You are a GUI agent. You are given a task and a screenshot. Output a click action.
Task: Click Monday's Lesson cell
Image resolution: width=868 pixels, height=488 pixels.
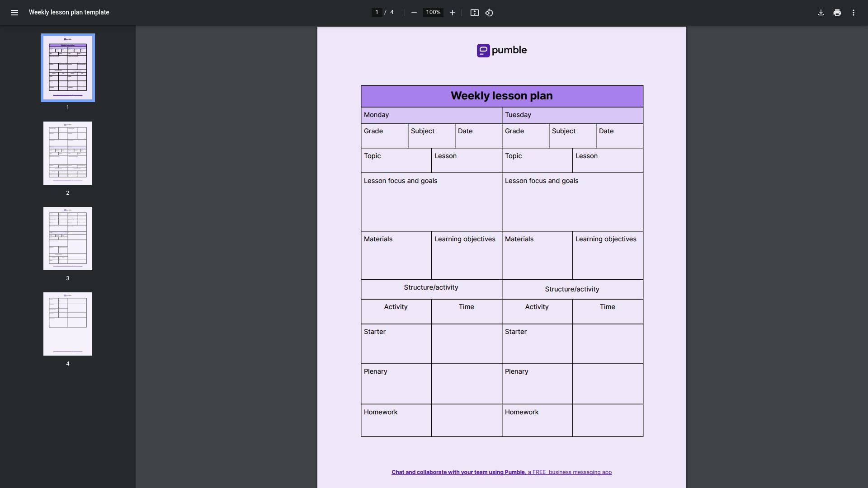467,160
